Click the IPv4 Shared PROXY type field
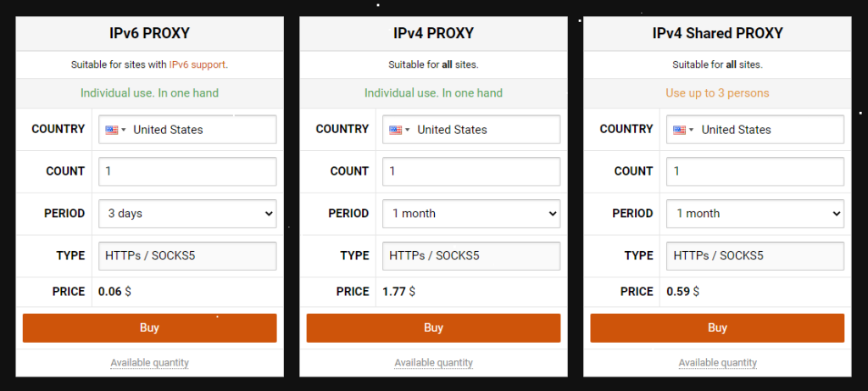The height and width of the screenshot is (391, 868). pos(755,255)
